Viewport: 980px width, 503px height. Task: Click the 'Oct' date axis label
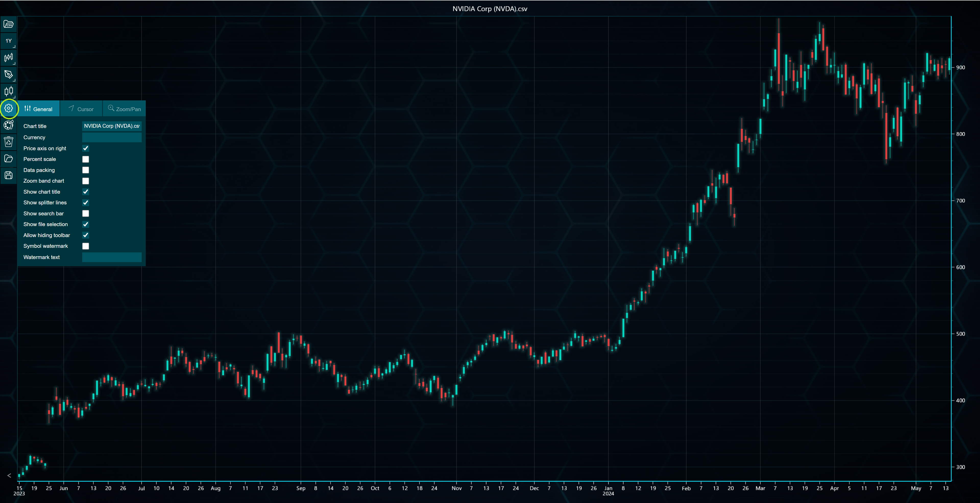pos(375,488)
